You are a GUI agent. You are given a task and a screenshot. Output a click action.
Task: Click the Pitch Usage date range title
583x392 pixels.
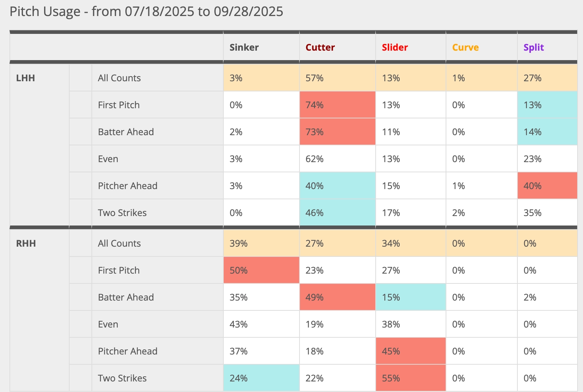tap(146, 12)
